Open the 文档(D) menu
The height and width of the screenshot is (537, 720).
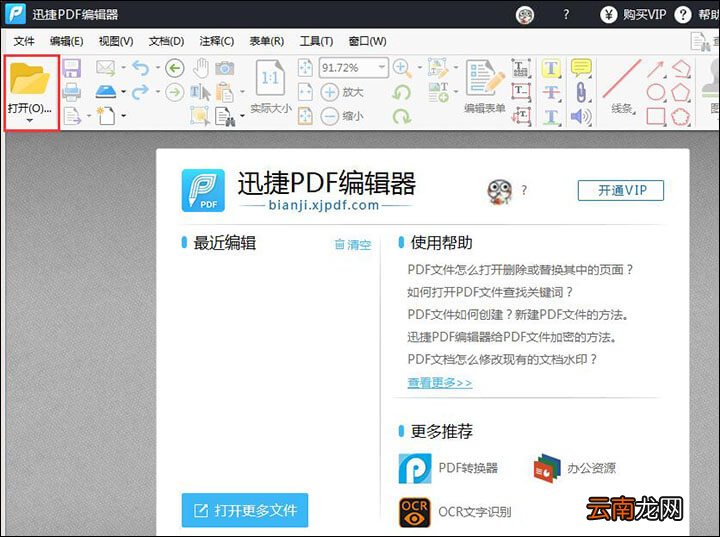coord(166,41)
